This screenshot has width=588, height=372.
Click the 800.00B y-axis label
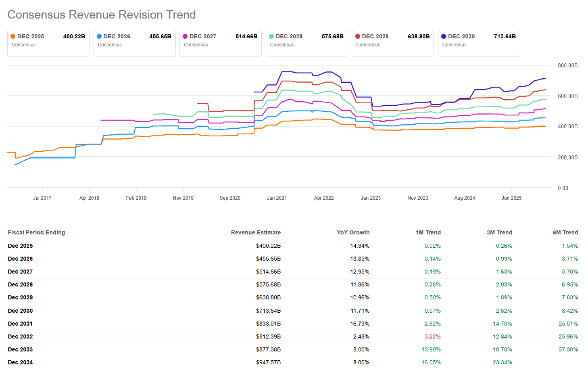(567, 65)
